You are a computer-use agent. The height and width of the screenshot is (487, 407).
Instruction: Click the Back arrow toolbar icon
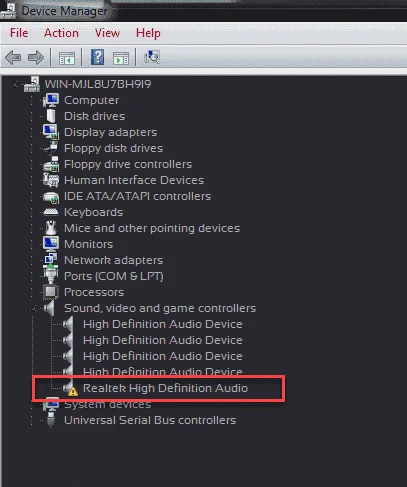pyautogui.click(x=13, y=58)
